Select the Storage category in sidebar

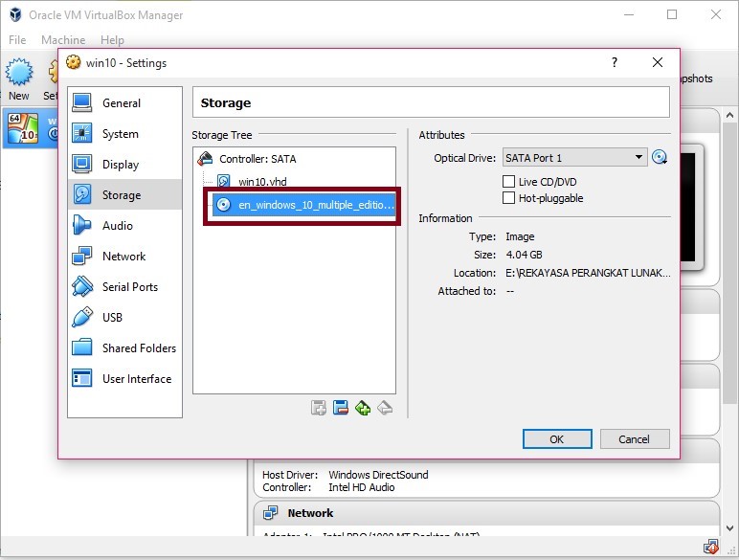(124, 194)
